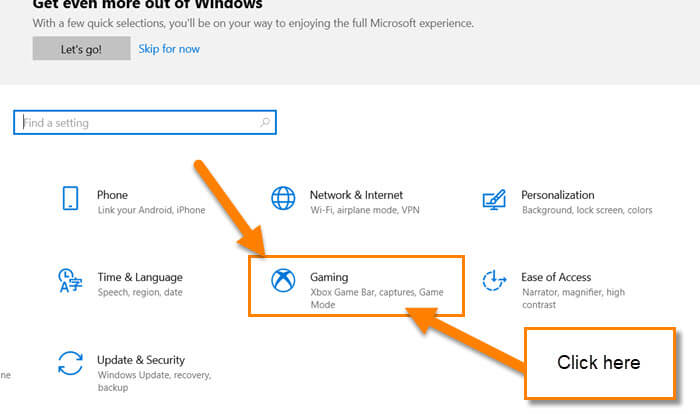Screen dimensions: 700x414
Task: Open the Ease of Access icon
Action: (x=494, y=280)
